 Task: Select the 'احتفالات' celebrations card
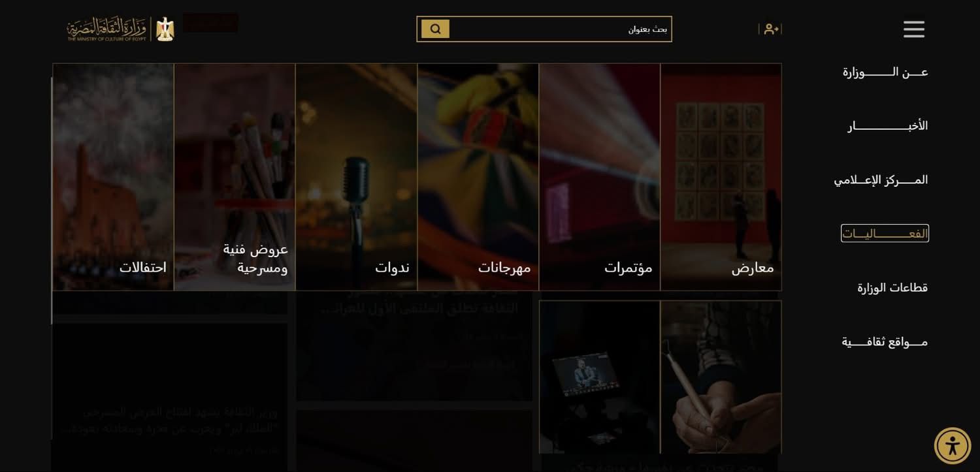pyautogui.click(x=113, y=177)
